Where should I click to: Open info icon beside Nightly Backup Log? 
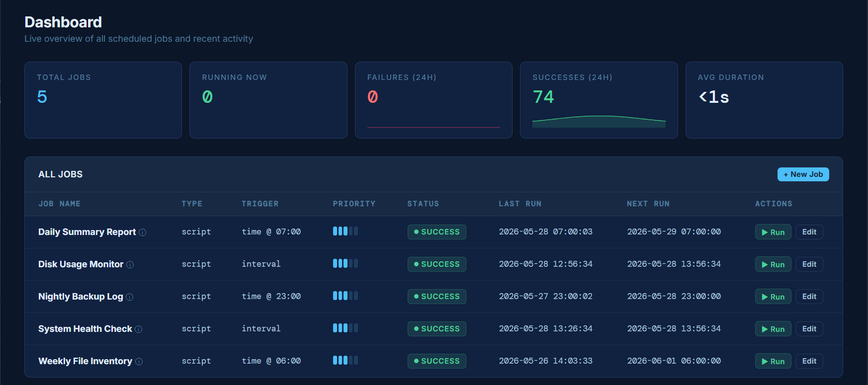[129, 297]
